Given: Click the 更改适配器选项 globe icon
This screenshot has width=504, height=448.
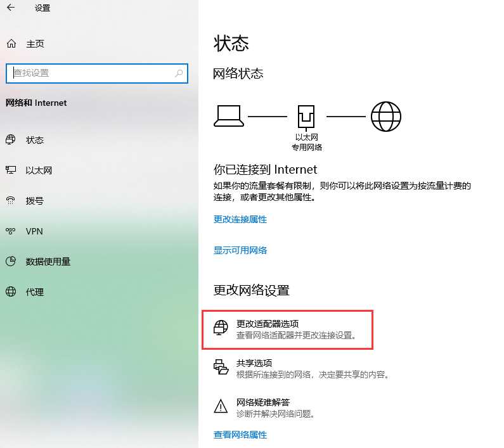Looking at the screenshot, I should [221, 328].
